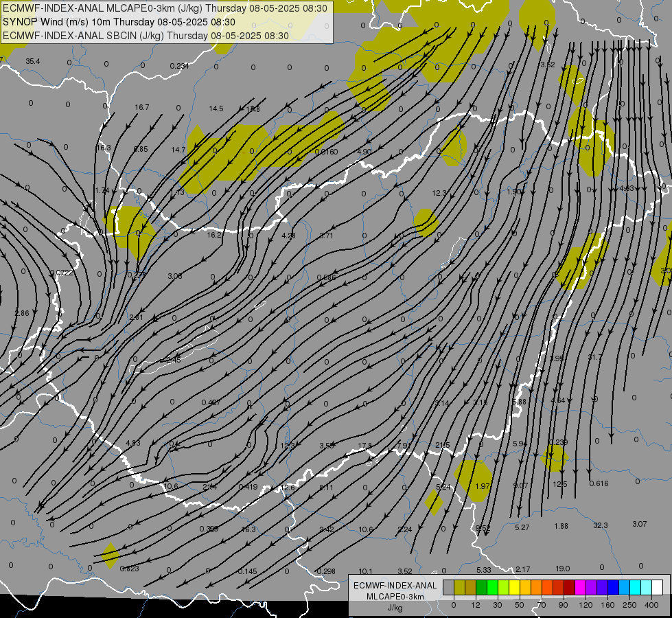Click the legend tick label 50
672x618 pixels.
(x=520, y=605)
